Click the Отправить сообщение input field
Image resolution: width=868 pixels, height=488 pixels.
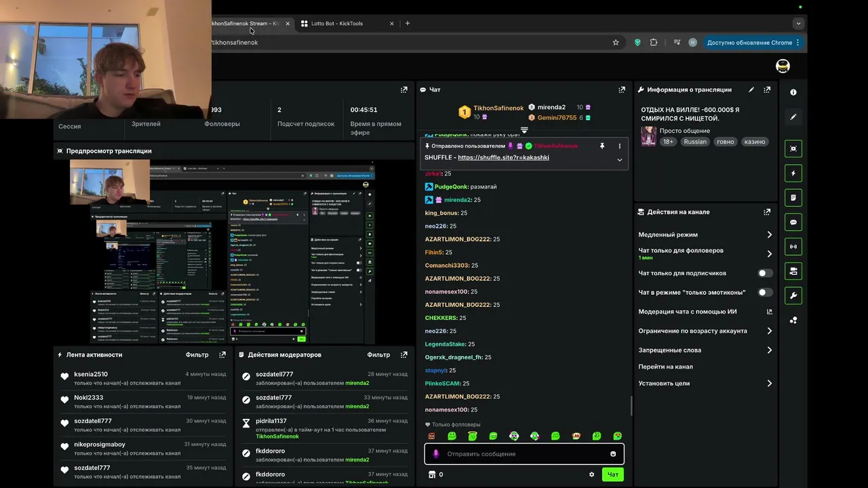[524, 454]
